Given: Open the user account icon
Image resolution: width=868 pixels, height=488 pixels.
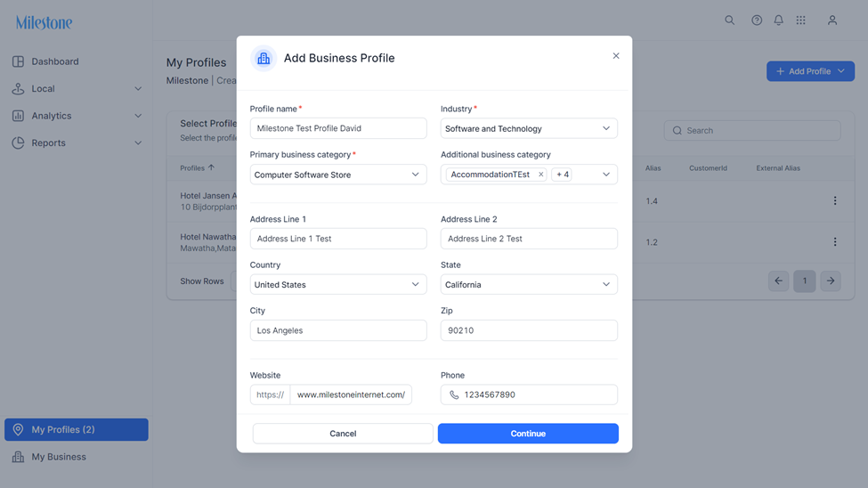Looking at the screenshot, I should pos(832,20).
